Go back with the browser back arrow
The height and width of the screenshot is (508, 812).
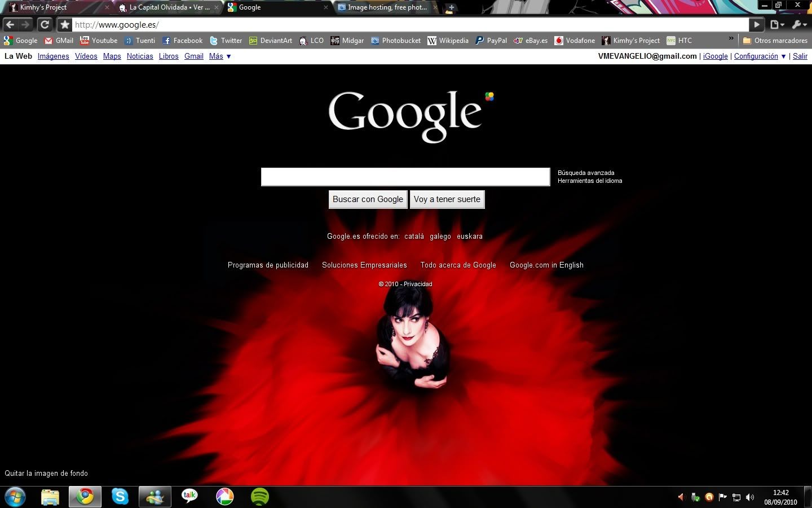tap(10, 24)
